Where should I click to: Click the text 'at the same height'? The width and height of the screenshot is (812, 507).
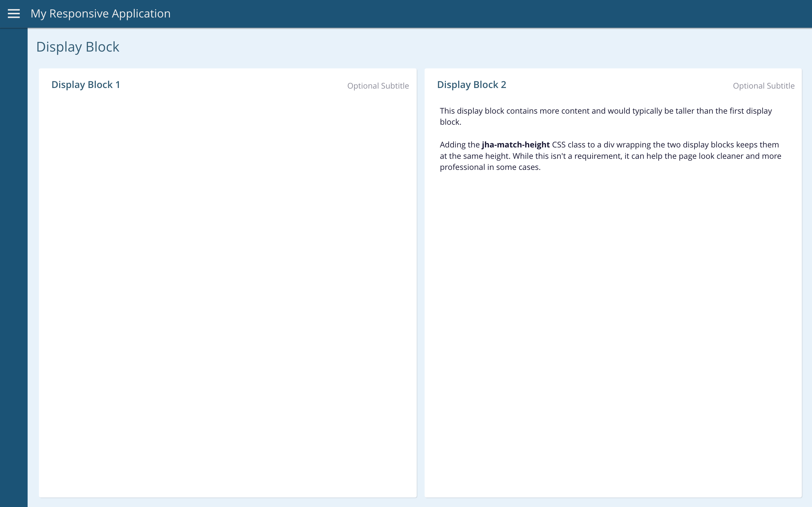pos(475,156)
